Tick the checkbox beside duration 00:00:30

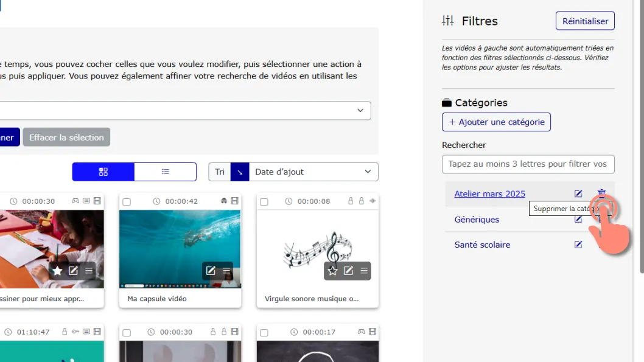pos(127,332)
